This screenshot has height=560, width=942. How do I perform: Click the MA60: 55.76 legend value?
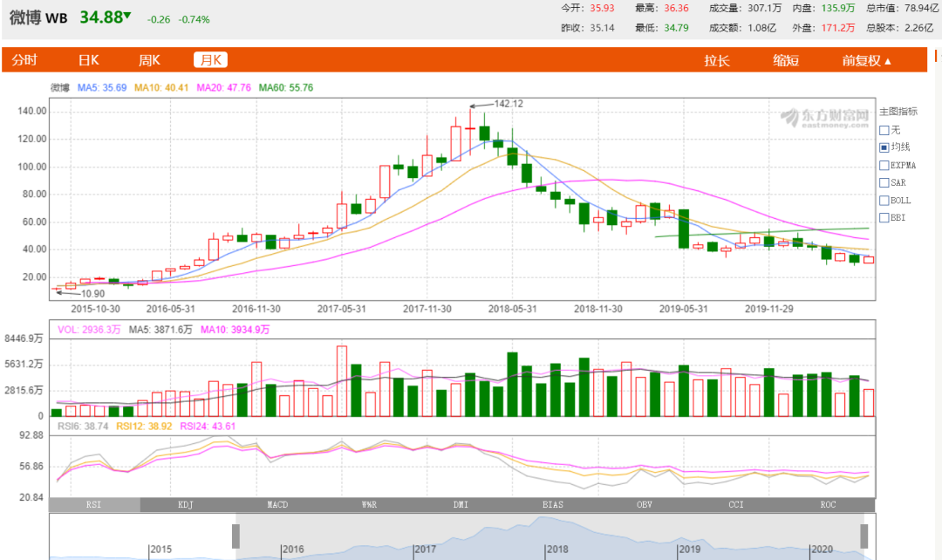coord(286,88)
